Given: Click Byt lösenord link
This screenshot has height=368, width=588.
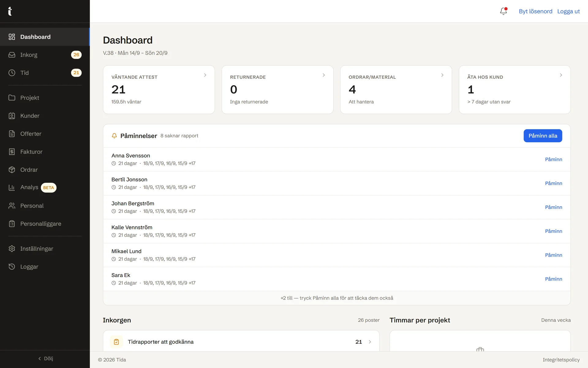Looking at the screenshot, I should (535, 11).
